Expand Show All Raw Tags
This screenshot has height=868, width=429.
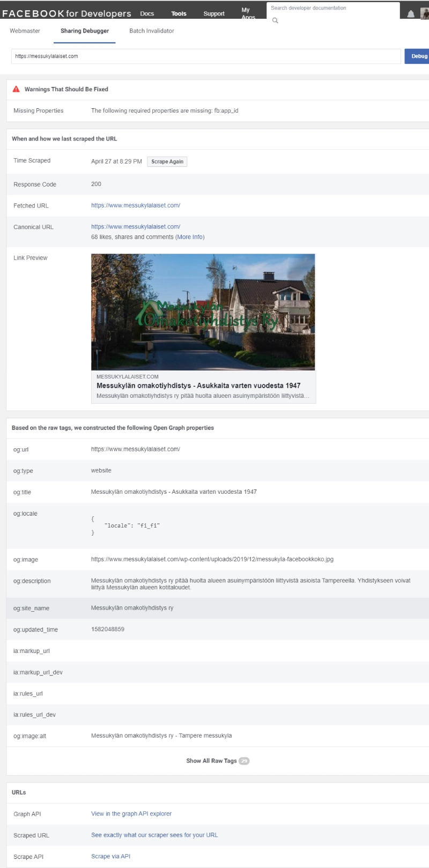[211, 761]
